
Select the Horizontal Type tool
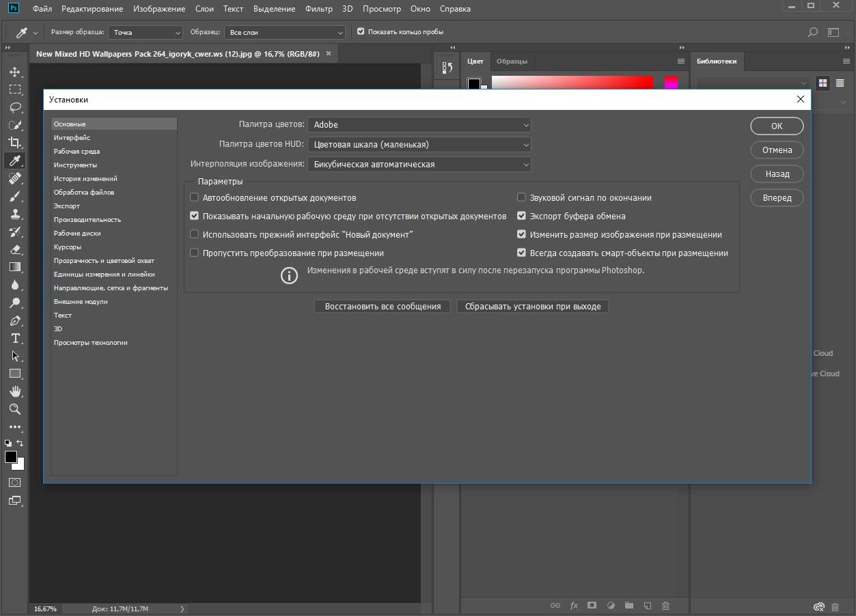tap(14, 338)
